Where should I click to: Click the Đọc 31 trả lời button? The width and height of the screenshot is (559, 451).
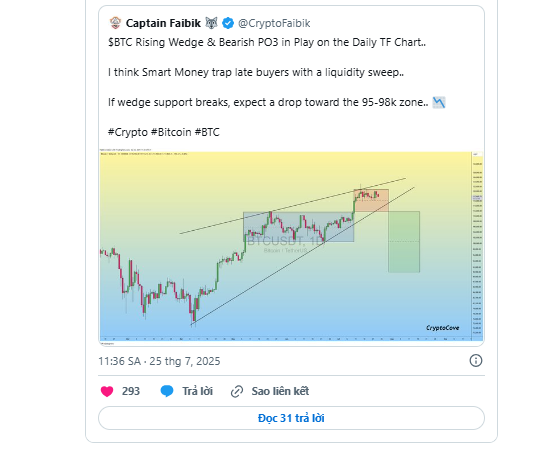point(291,418)
